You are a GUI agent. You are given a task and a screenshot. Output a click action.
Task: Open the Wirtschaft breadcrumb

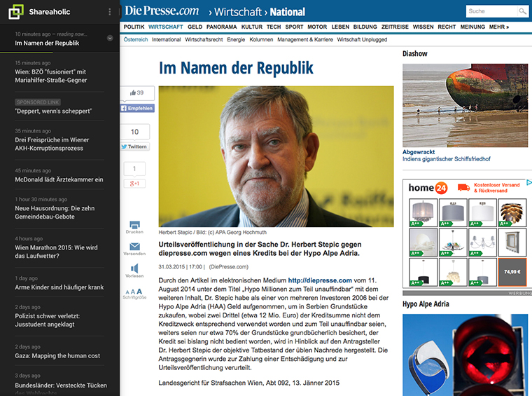pyautogui.click(x=238, y=12)
